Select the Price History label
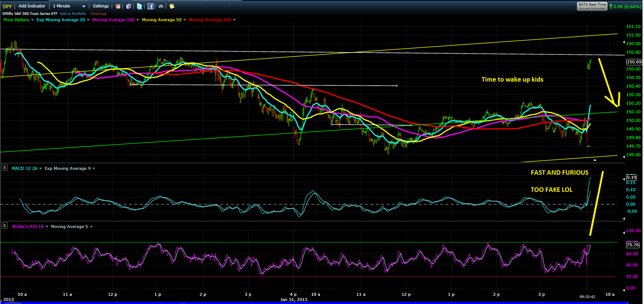The image size is (644, 304). click(x=16, y=20)
